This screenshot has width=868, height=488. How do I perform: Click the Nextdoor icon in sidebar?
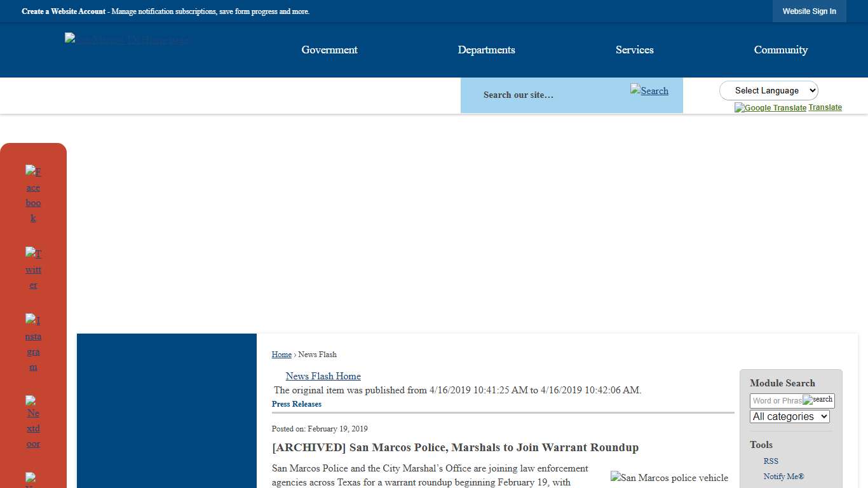click(33, 422)
